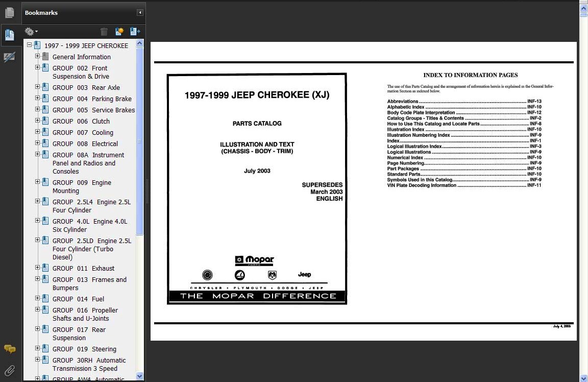Open the Signatures panel icon
Screen dimensions: 588x382
[x=10, y=57]
